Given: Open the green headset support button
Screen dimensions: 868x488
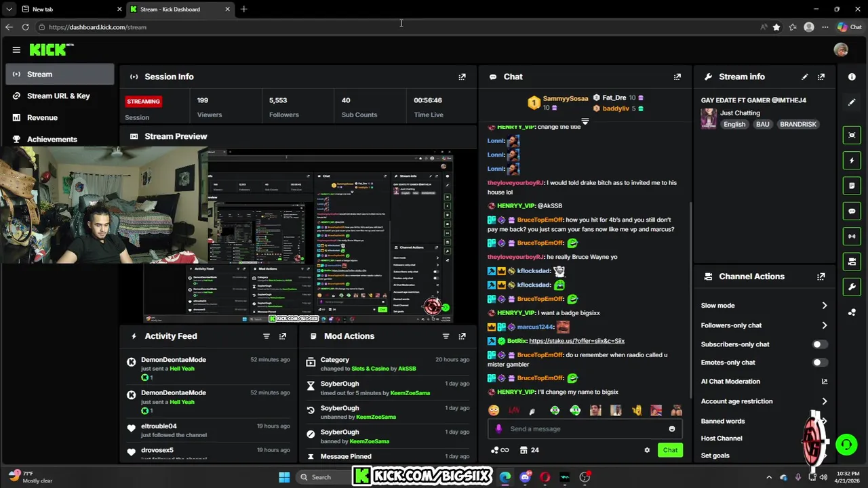Looking at the screenshot, I should pos(846,445).
